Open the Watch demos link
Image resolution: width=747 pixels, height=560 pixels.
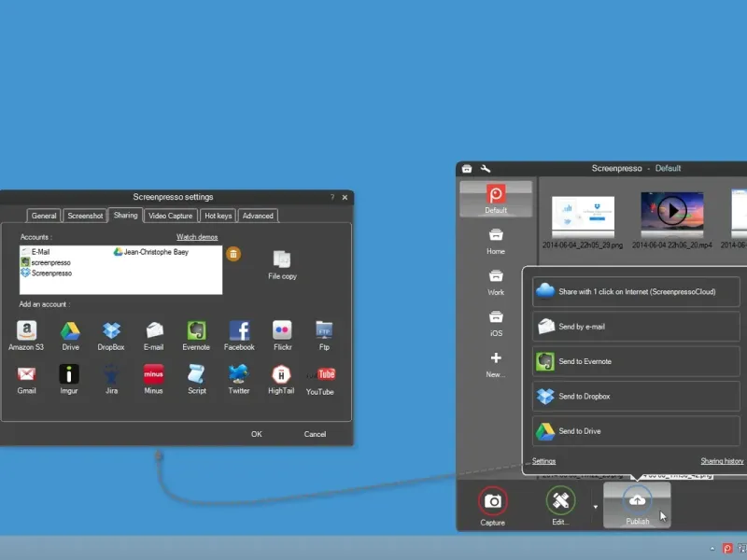pos(197,237)
